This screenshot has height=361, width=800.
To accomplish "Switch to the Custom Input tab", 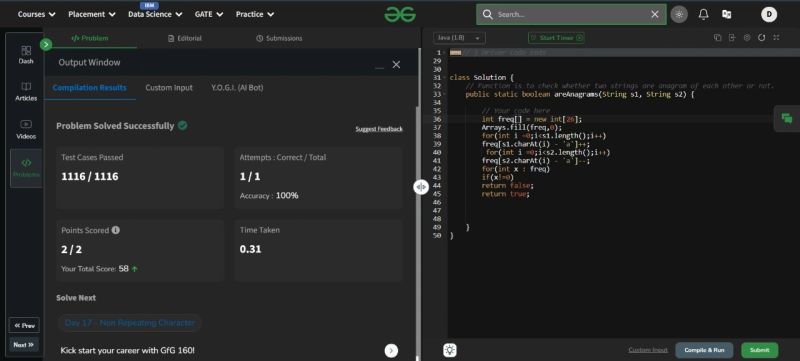I will click(169, 88).
